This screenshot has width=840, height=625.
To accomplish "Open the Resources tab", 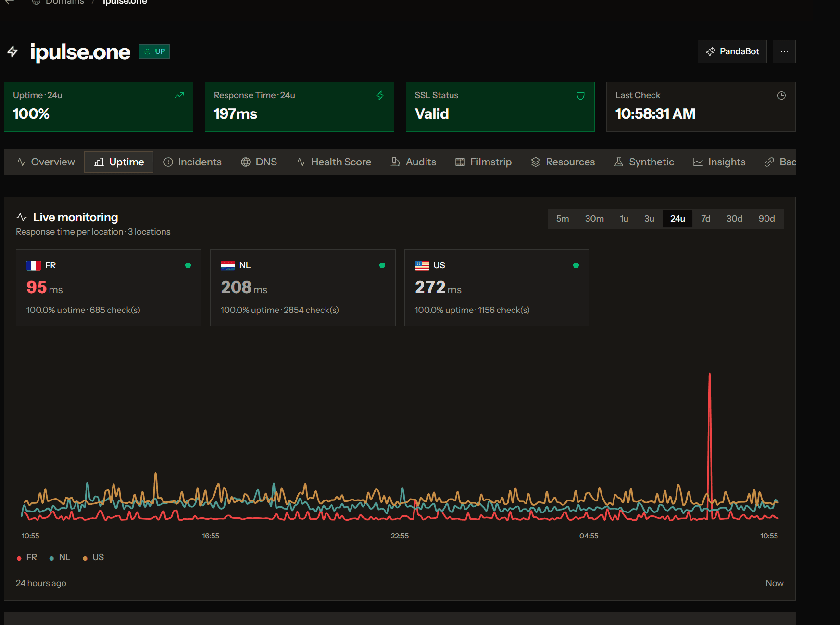I will (x=563, y=162).
